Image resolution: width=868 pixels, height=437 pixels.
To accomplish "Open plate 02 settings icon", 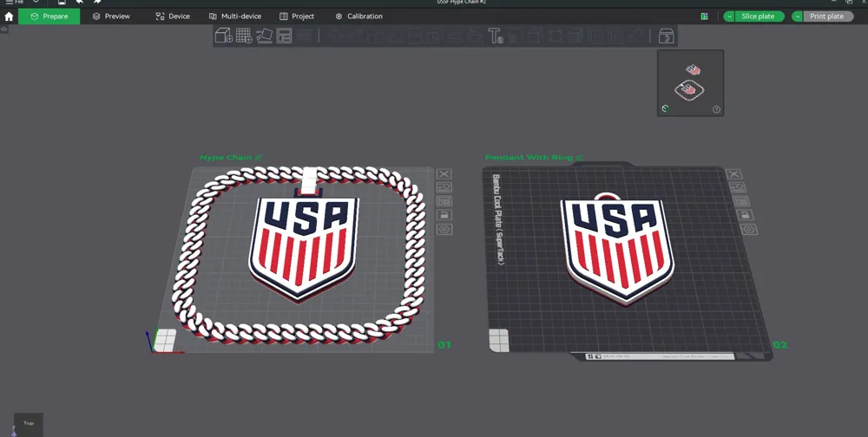I will 749,229.
